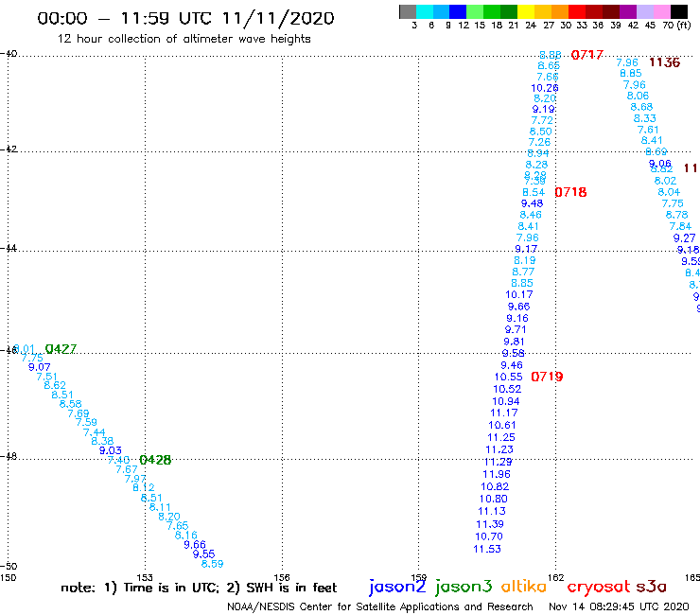
Task: Click the jason3 satellite label
Action: (464, 587)
